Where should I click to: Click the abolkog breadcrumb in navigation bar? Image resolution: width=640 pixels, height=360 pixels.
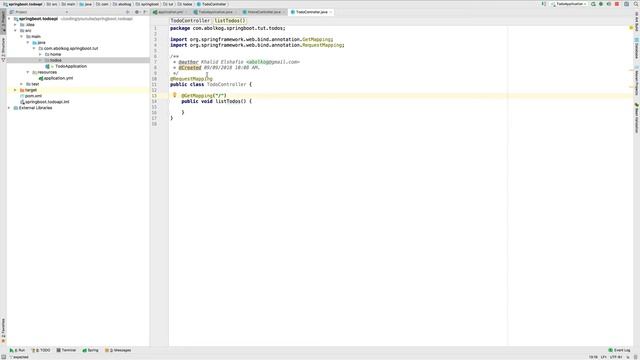[122, 4]
